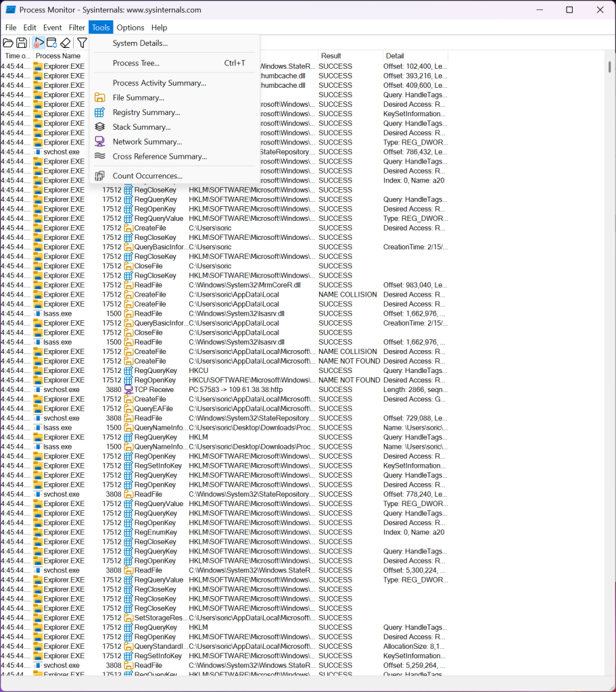Viewport: 616px width, 692px height.
Task: Click the vertical scrollbar thumb
Action: pyautogui.click(x=609, y=67)
